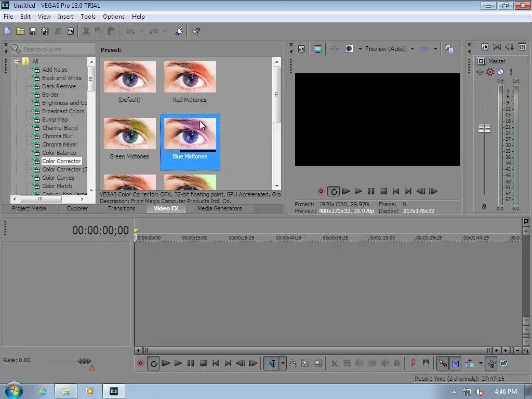
Task: Open the interactive tutorials icon
Action: 179,31
